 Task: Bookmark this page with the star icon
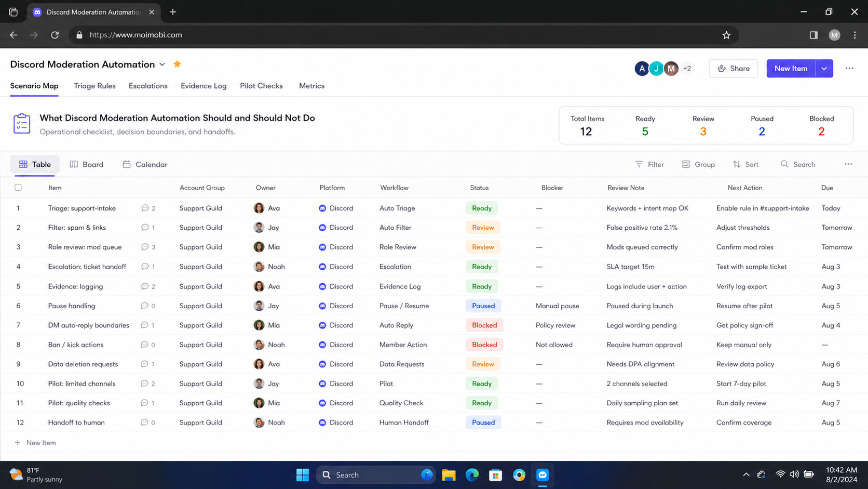pos(726,35)
